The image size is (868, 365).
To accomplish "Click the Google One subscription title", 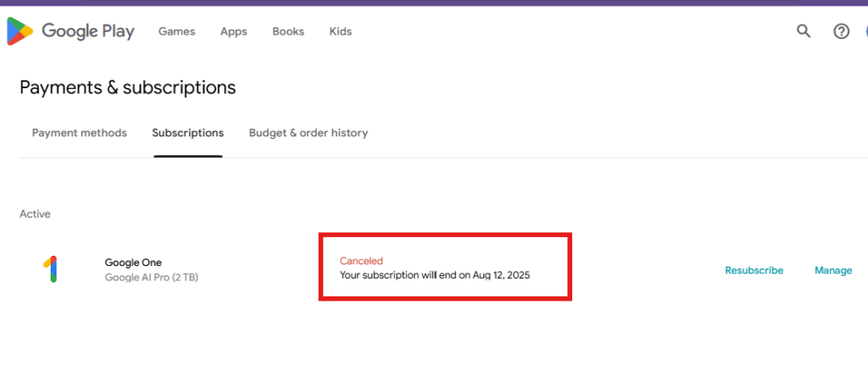I will [x=133, y=263].
